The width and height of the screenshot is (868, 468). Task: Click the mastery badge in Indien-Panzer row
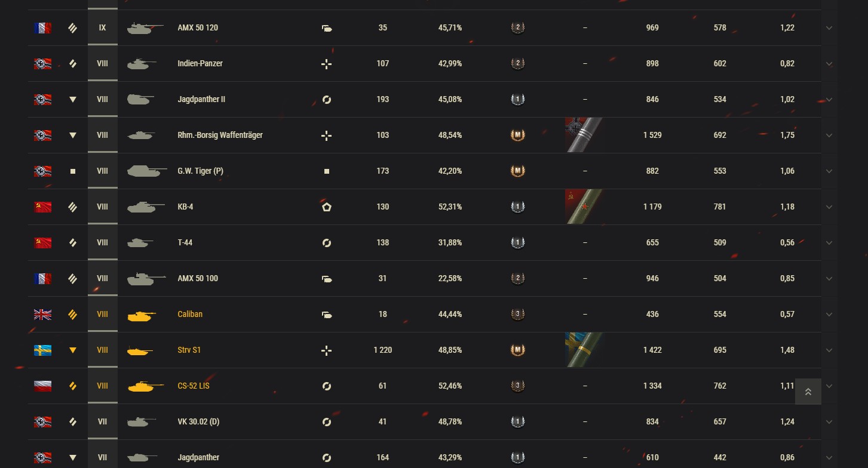tap(517, 64)
